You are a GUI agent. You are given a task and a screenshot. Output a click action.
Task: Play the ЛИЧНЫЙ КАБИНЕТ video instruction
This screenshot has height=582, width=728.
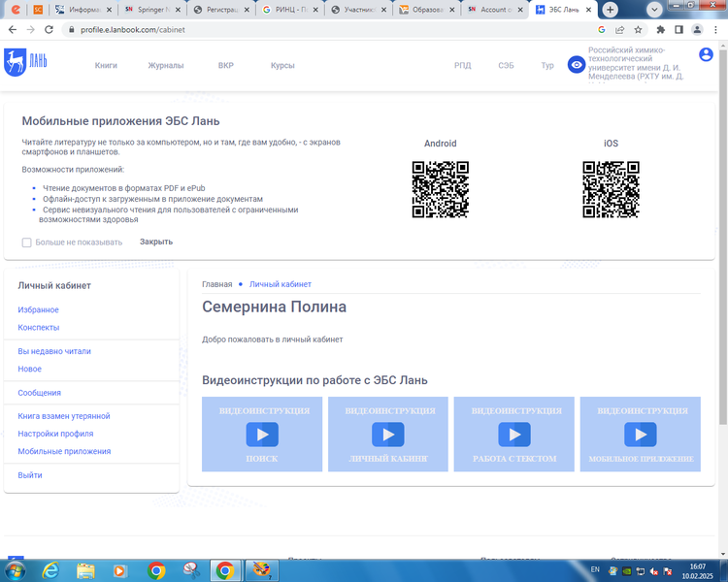coord(388,435)
